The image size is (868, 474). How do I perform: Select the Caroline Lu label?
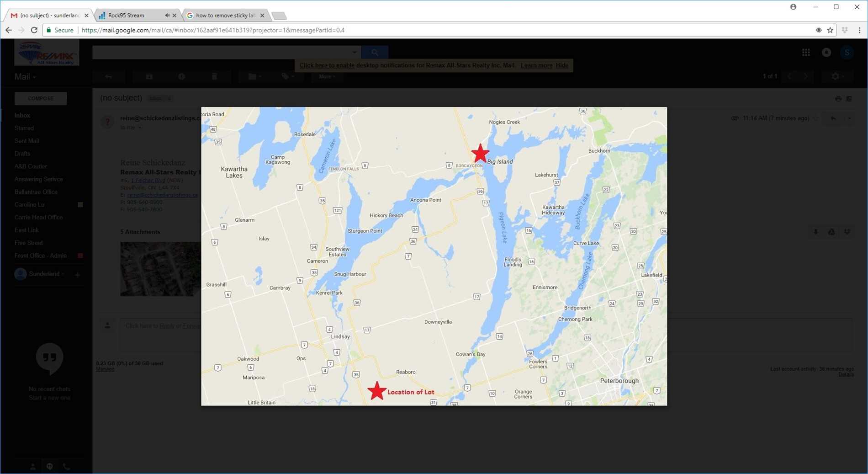29,205
